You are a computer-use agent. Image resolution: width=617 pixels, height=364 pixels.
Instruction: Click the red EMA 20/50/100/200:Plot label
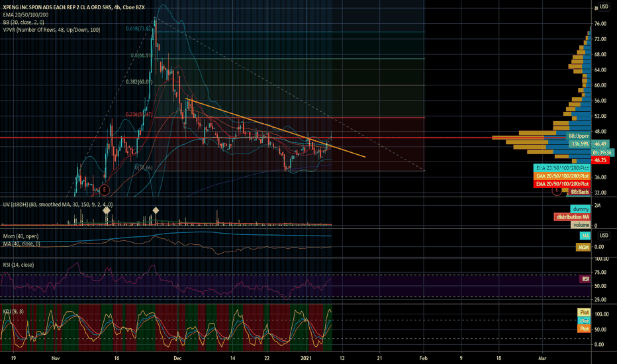tap(562, 184)
